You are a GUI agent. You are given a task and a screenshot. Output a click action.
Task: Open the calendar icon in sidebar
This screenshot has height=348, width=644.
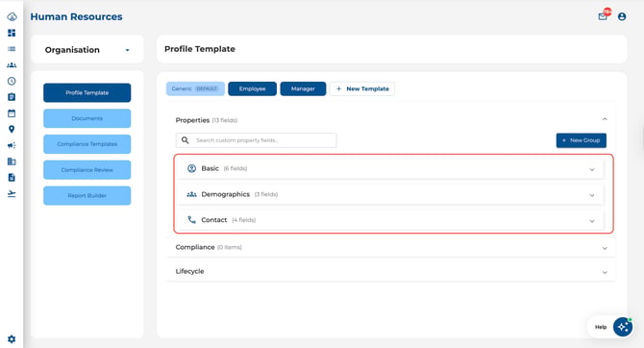(x=12, y=113)
